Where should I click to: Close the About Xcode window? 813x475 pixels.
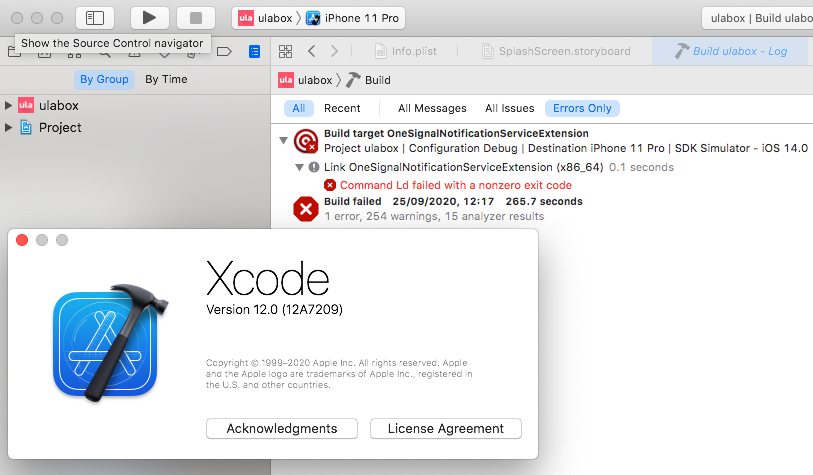pyautogui.click(x=22, y=240)
